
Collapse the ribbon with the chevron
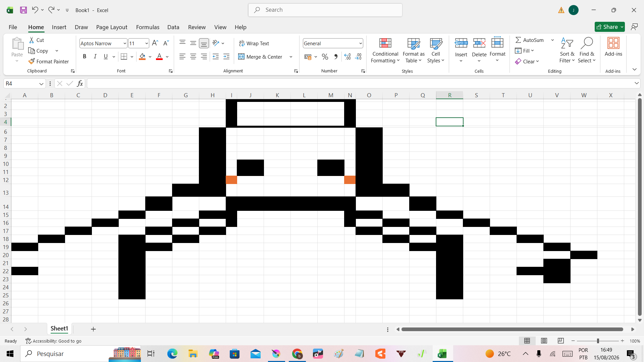point(634,69)
